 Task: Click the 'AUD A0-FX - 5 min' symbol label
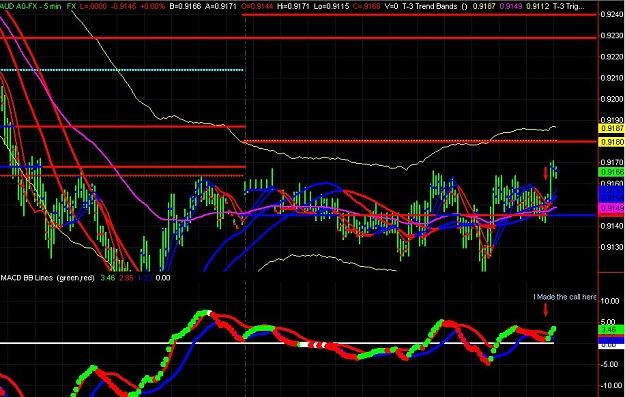(30, 6)
